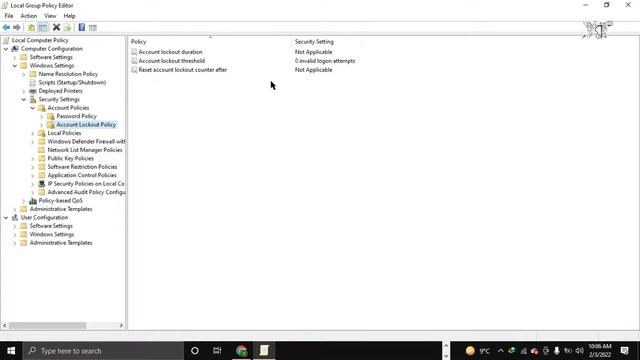Click the Account lockout threshold policy icon
This screenshot has width=640, height=360.
[134, 61]
